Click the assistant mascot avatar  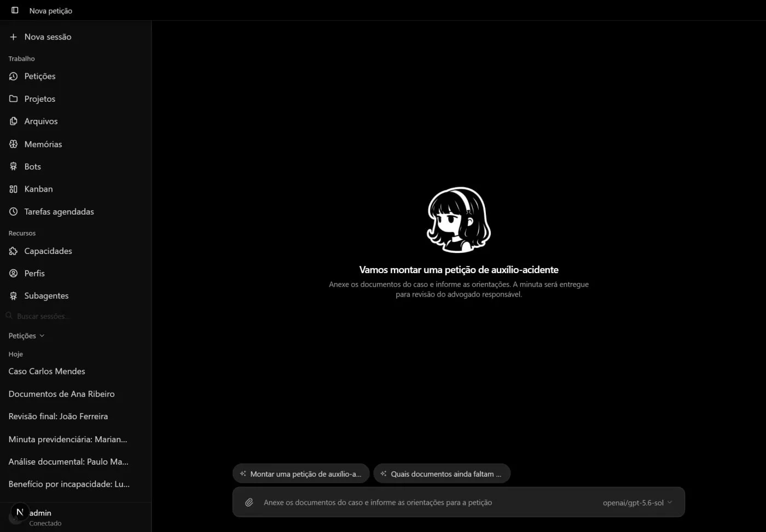[x=459, y=219]
